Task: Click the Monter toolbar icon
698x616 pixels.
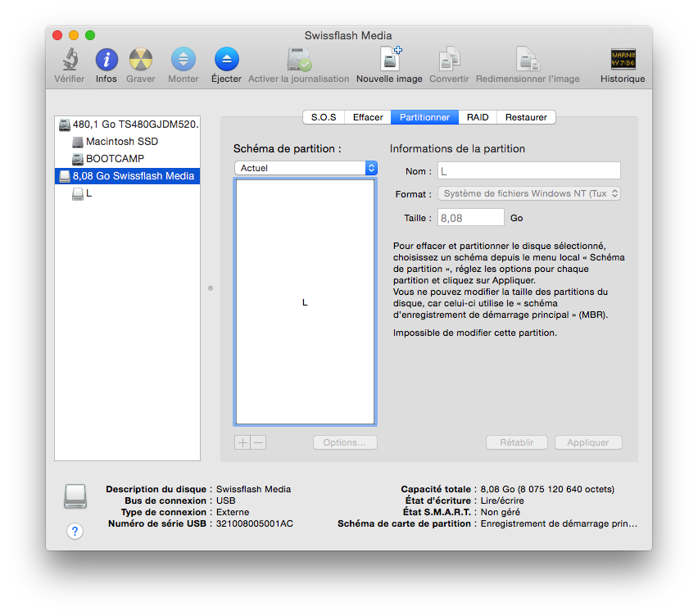Action: click(184, 59)
